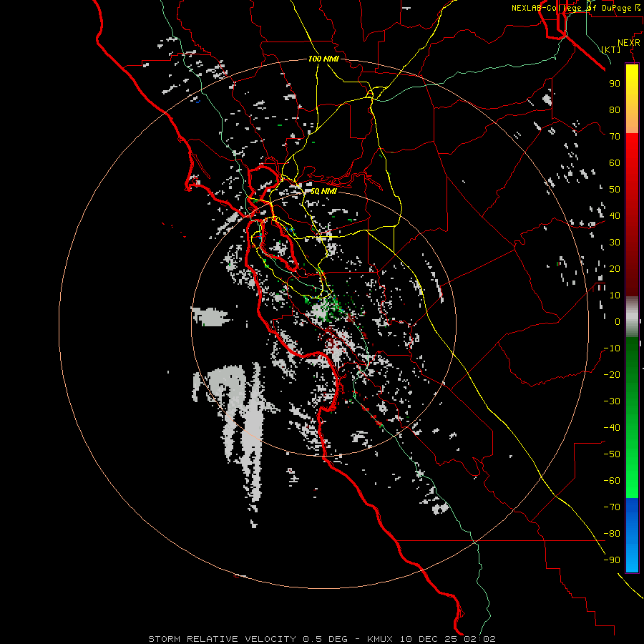Click the 50 value on velocity scale
Screen dimensions: 644x644
[615, 190]
